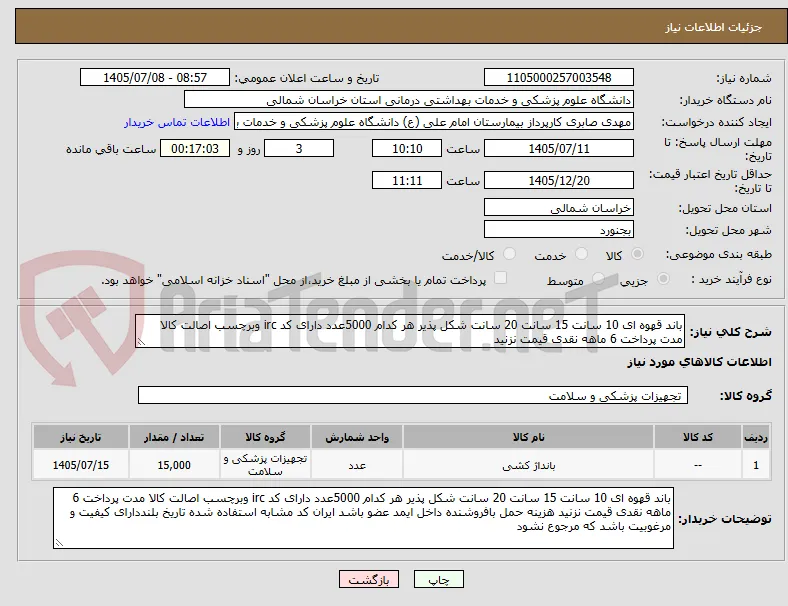Click the طبقه بندی موضوعی label
The width and height of the screenshot is (788, 606).
(719, 254)
